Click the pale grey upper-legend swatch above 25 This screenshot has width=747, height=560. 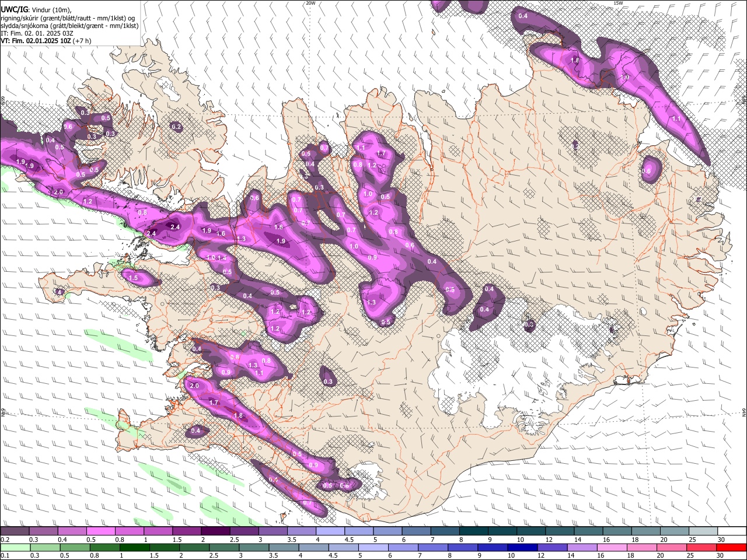703,531
